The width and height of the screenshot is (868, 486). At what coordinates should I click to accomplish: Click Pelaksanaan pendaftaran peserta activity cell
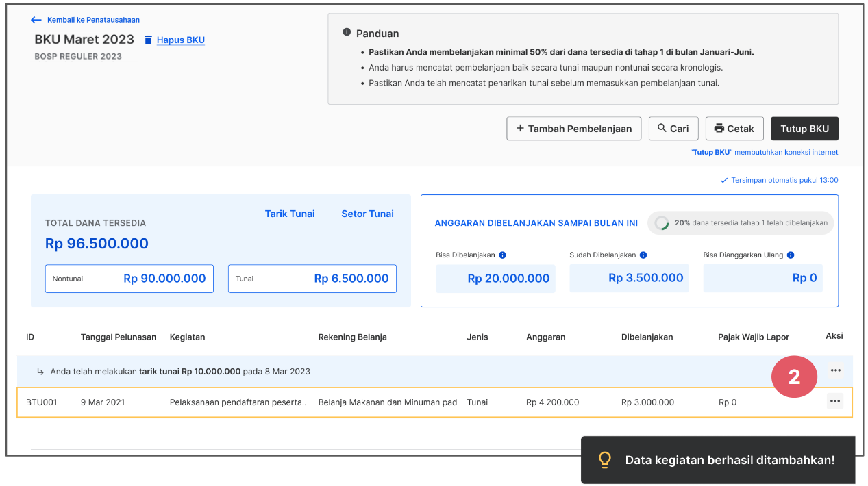pos(238,402)
